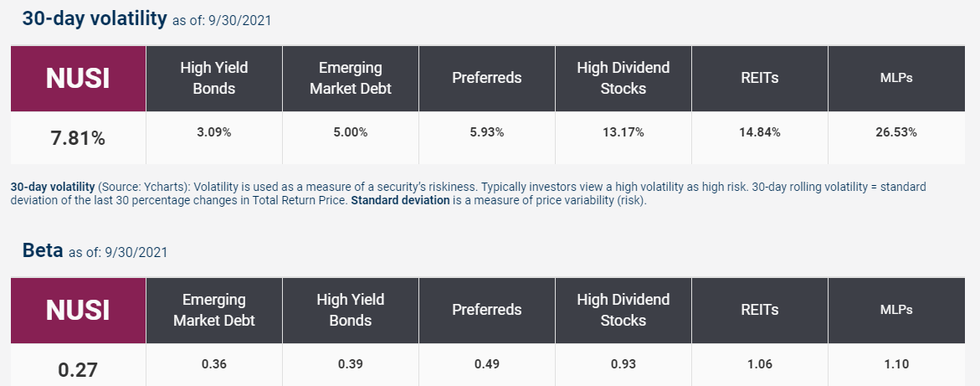Select the High Yield Bonds volatility header
The width and height of the screenshot is (980, 386).
point(213,78)
